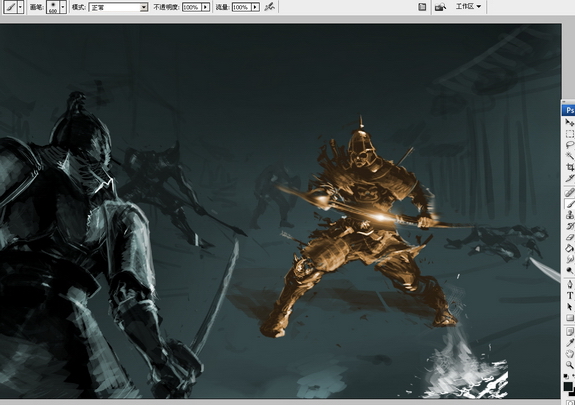Select the Rectangular Marquee tool
This screenshot has height=405, width=575.
point(569,134)
